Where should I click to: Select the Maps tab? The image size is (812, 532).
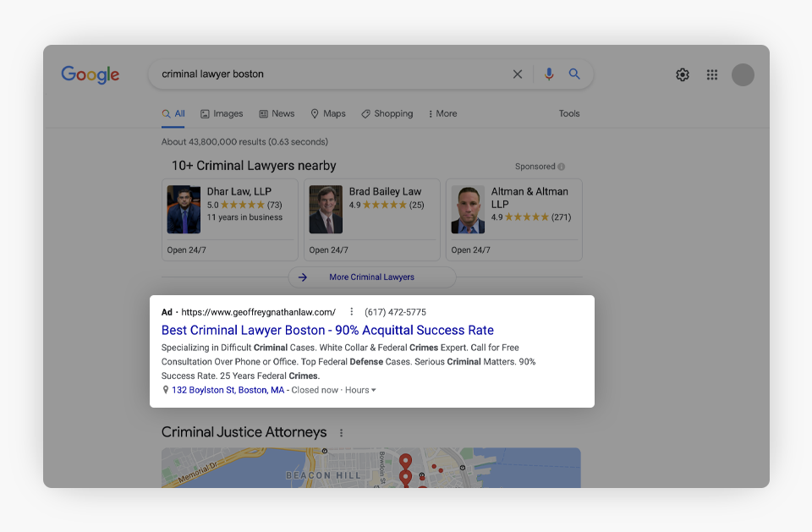click(327, 113)
